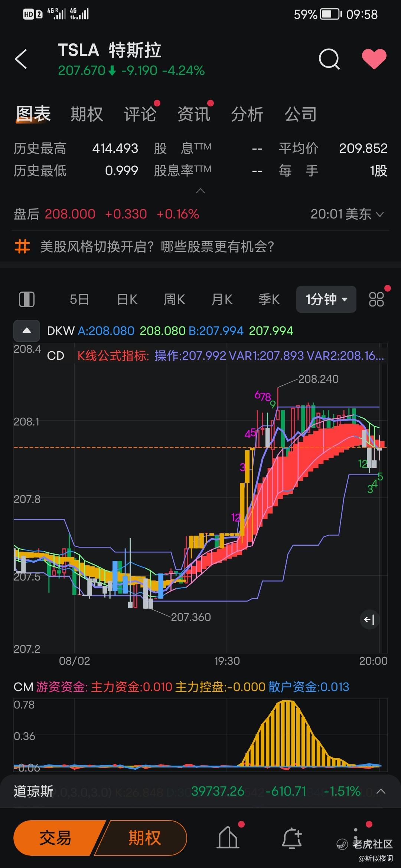
Task: Go back using the top-left arrow
Action: click(21, 59)
